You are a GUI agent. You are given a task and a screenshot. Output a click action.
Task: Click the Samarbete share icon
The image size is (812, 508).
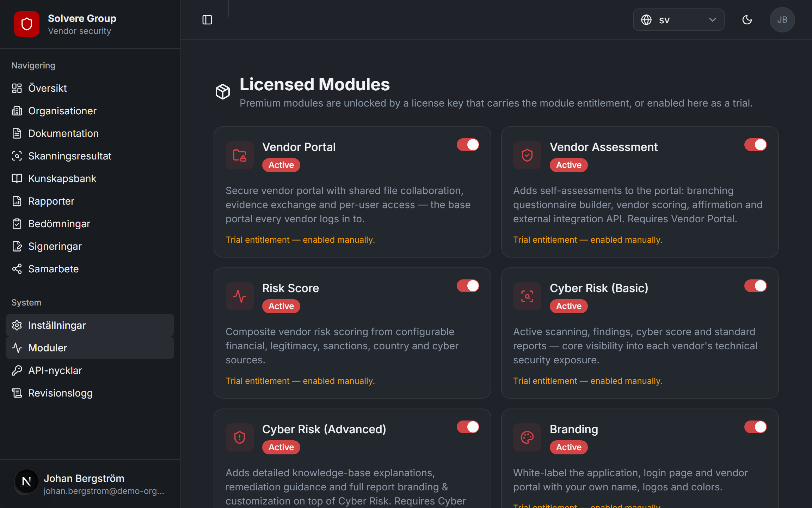[17, 269]
